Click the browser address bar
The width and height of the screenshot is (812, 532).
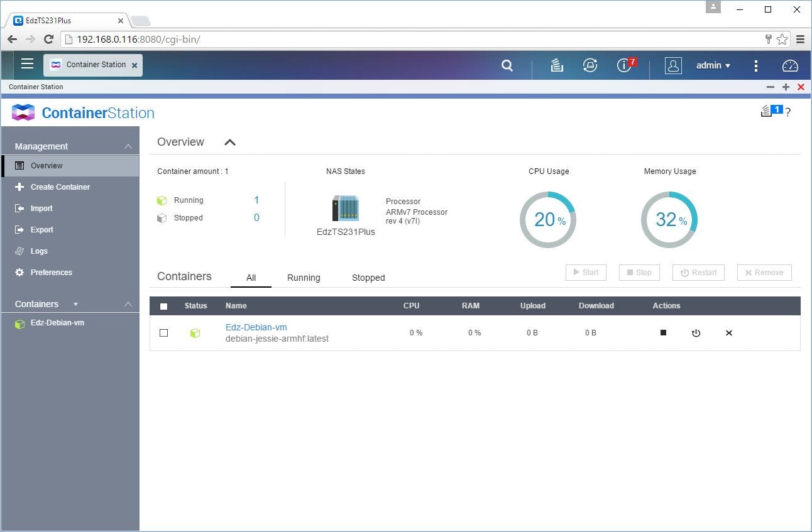tap(415, 39)
